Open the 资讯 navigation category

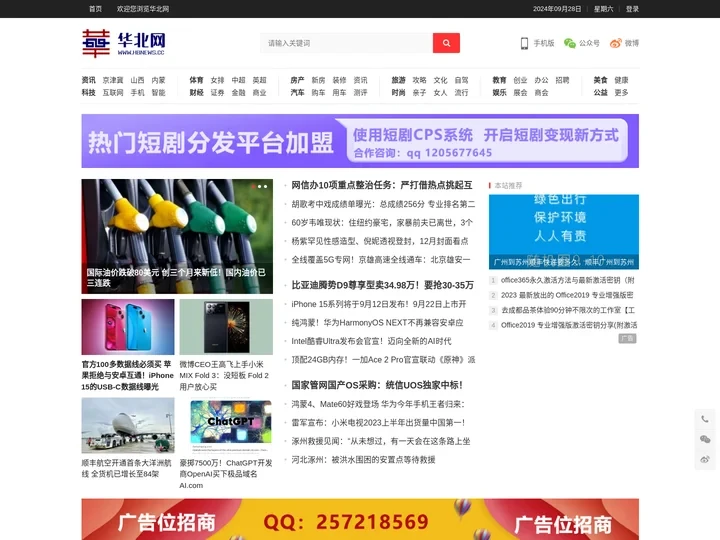(x=89, y=80)
